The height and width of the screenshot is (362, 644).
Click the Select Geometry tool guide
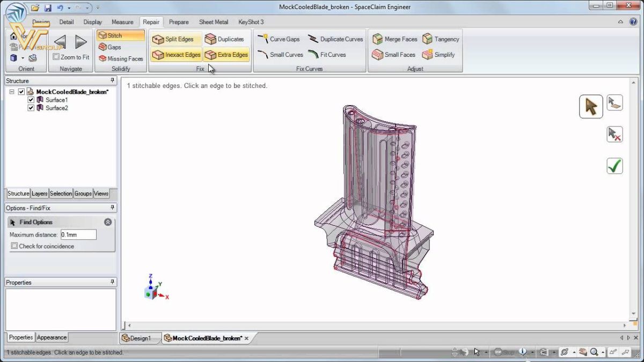click(x=615, y=102)
